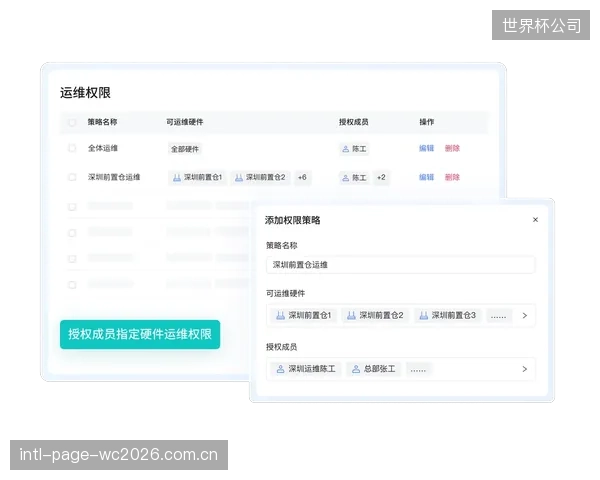
Task: Click the 运维权限 page title
Action: 85,93
